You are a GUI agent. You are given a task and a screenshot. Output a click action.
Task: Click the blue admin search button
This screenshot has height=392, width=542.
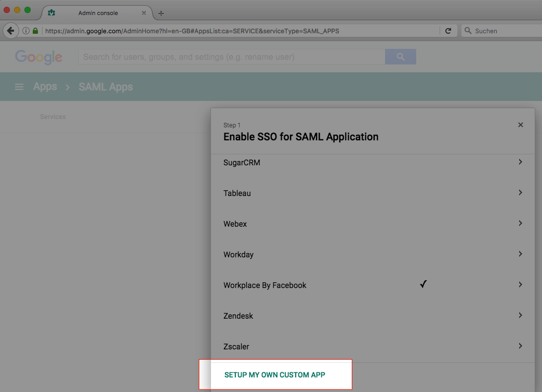click(x=401, y=57)
